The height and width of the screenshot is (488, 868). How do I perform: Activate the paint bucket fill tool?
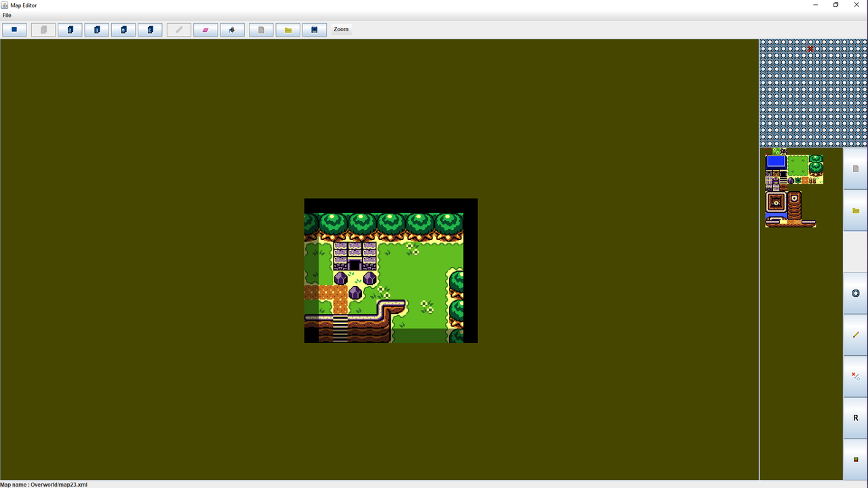(x=233, y=30)
